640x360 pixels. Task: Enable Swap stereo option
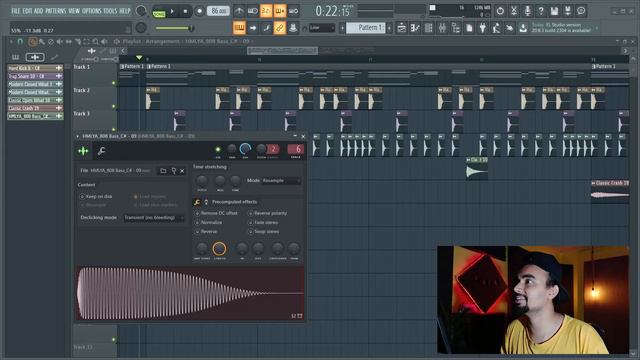tap(264, 232)
